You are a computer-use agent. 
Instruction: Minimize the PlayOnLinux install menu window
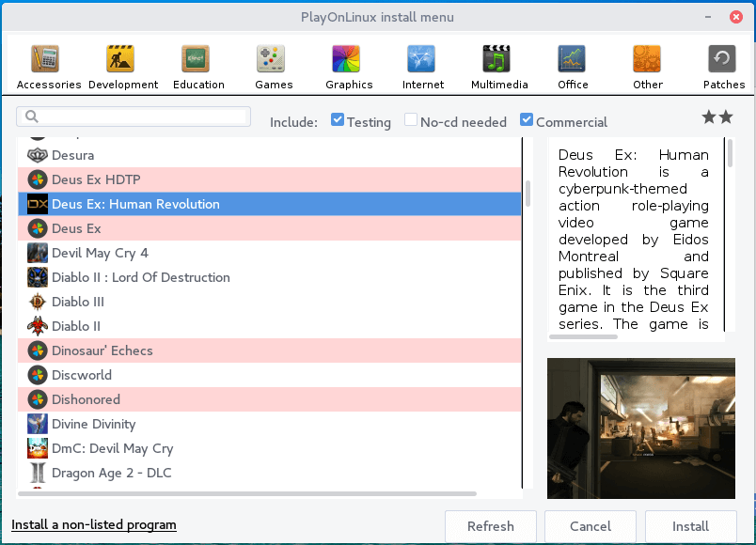coord(708,17)
